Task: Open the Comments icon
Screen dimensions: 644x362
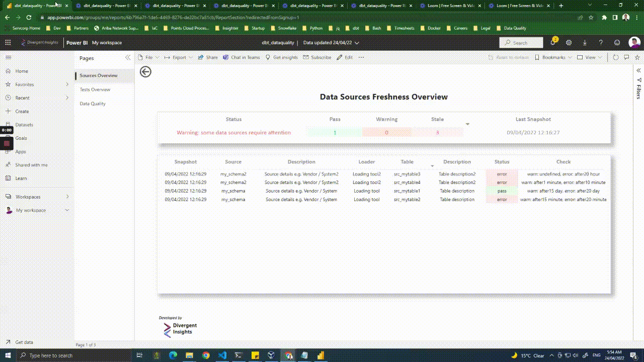Action: (626, 57)
